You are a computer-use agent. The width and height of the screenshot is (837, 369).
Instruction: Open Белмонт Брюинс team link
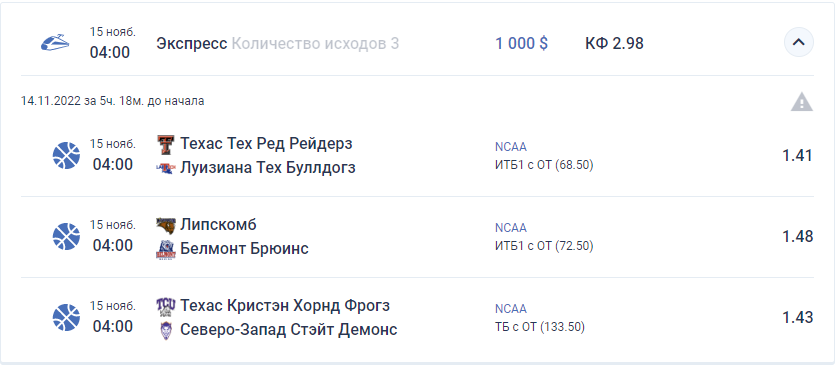[x=244, y=249]
